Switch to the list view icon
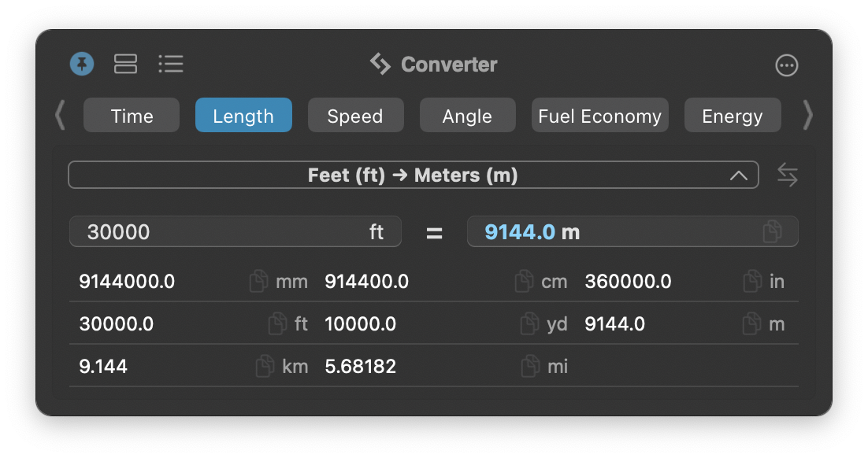Screen dimensions: 868x458 point(170,65)
